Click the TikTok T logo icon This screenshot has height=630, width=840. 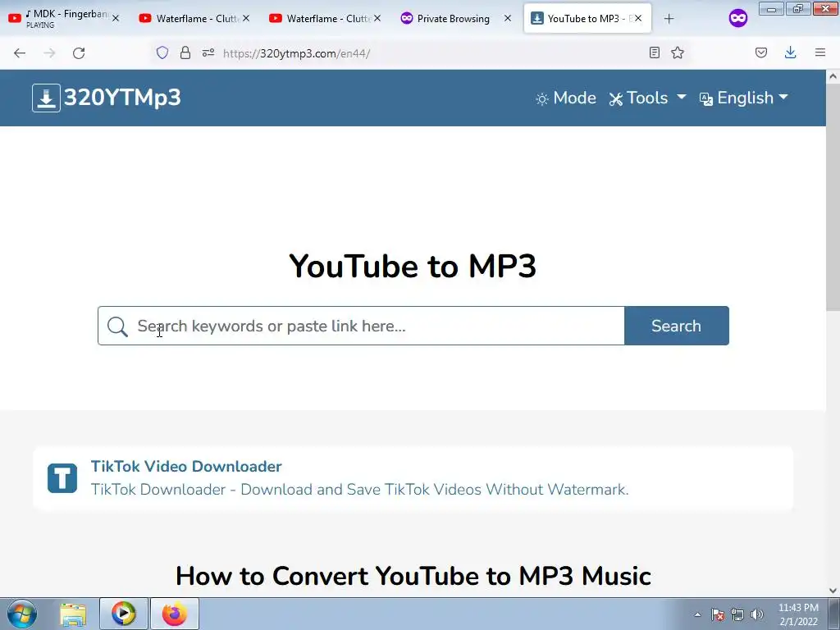click(62, 478)
